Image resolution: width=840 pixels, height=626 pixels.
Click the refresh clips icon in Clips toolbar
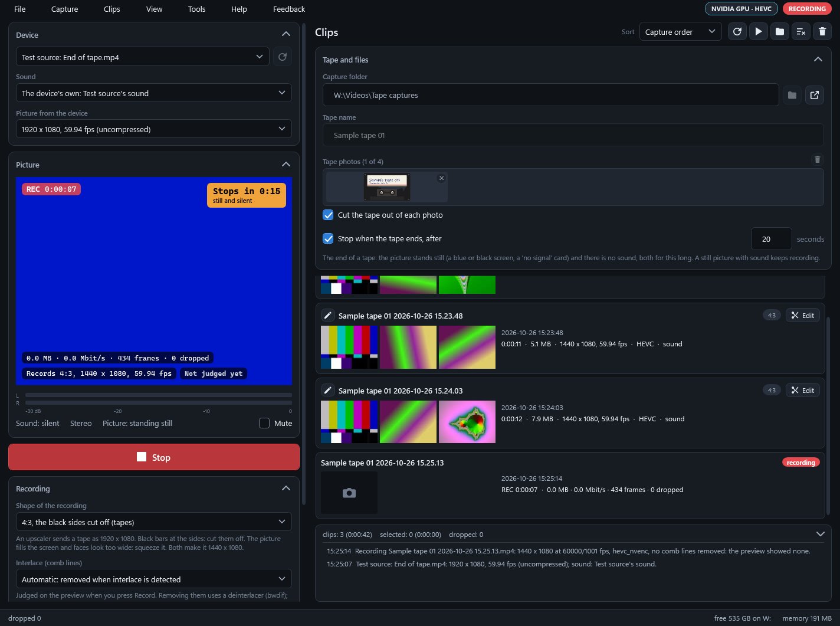click(x=737, y=32)
